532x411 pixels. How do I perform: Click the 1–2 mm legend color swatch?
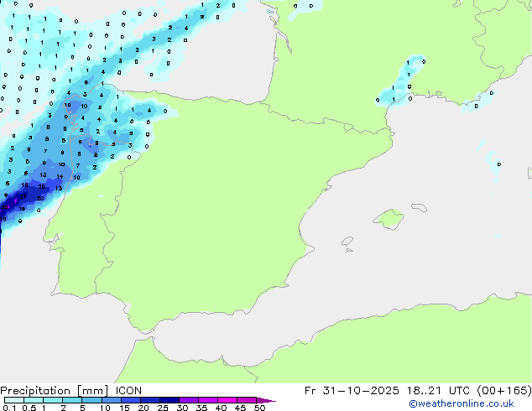pyautogui.click(x=53, y=400)
